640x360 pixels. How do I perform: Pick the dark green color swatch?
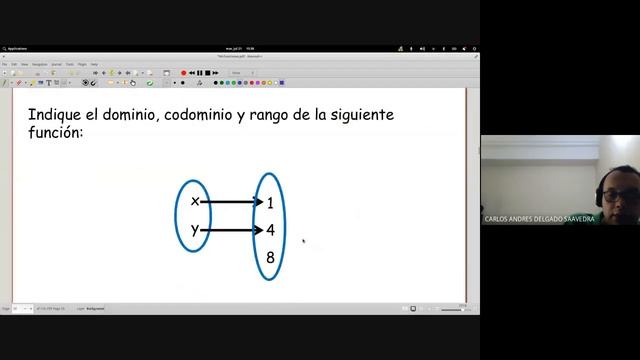(222, 83)
